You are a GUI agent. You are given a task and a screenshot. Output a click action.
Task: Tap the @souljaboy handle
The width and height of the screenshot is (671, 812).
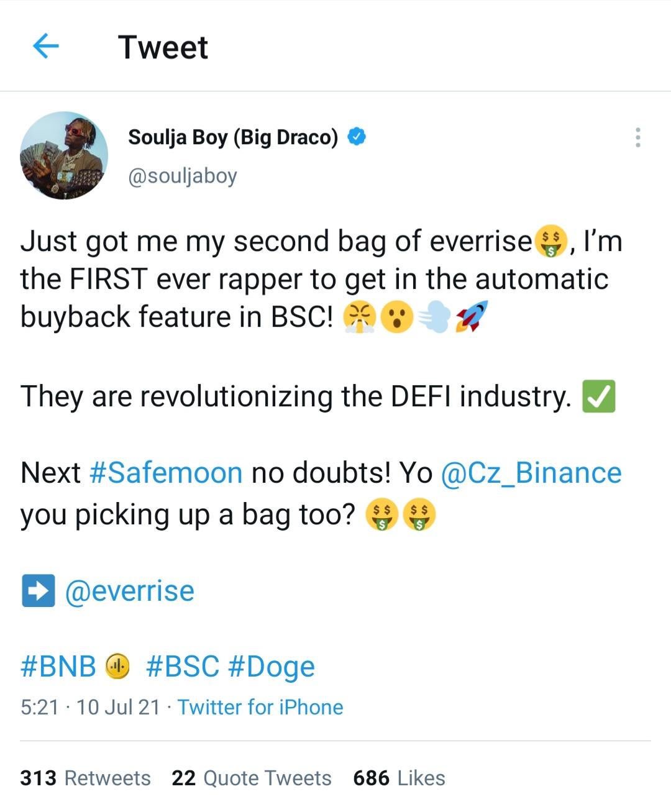click(x=183, y=176)
